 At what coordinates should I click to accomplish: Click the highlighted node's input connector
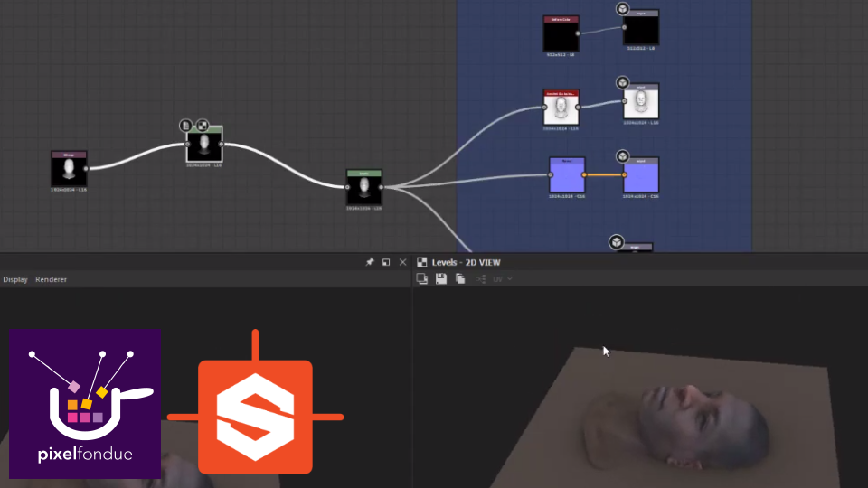point(188,145)
